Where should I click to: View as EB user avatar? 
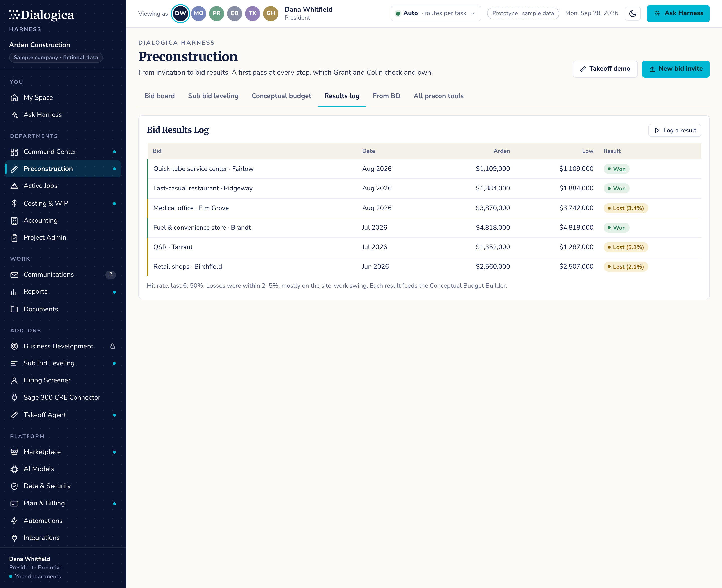tap(234, 13)
